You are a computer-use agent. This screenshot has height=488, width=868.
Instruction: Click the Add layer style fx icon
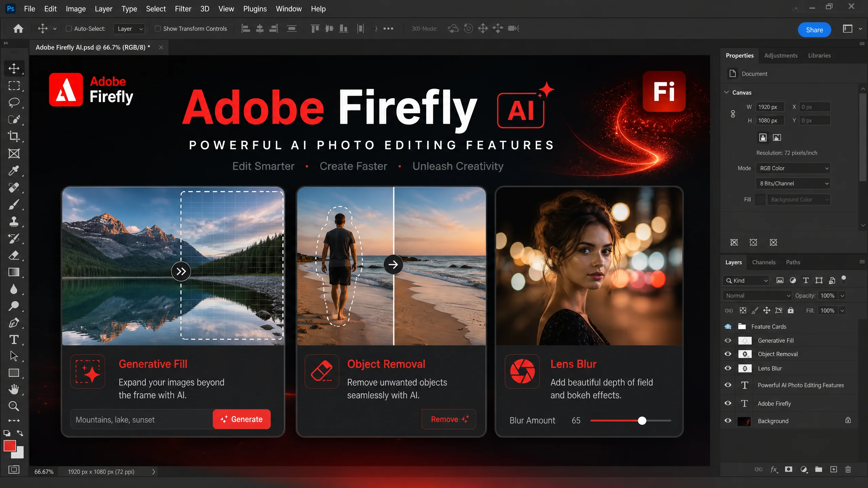tap(774, 469)
